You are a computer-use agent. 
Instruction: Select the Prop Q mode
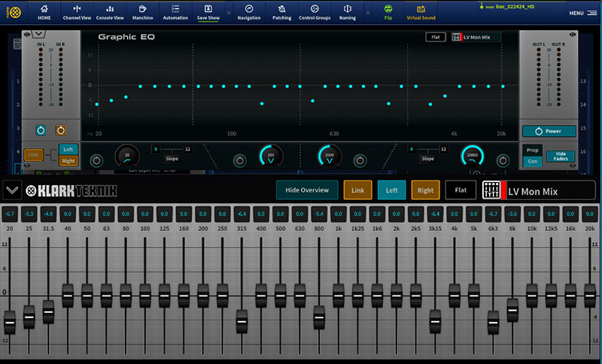(533, 150)
